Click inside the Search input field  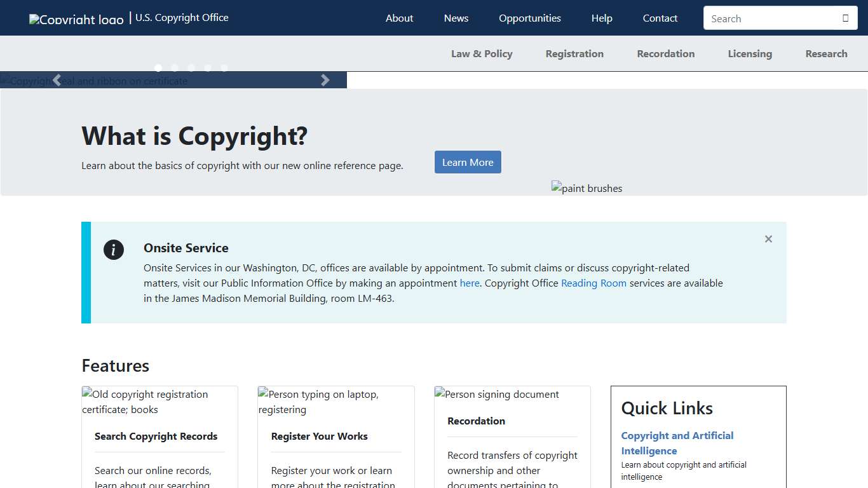point(769,18)
